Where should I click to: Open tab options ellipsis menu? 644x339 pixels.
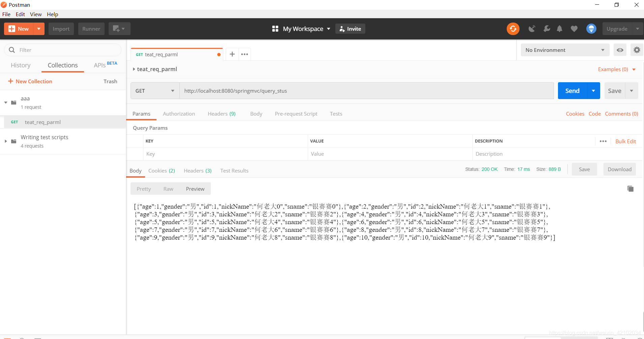245,54
